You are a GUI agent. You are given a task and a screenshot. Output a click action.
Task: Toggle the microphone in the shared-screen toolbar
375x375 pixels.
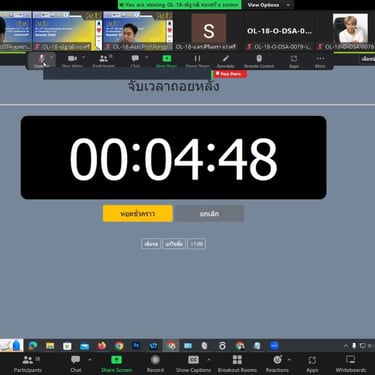(41, 61)
